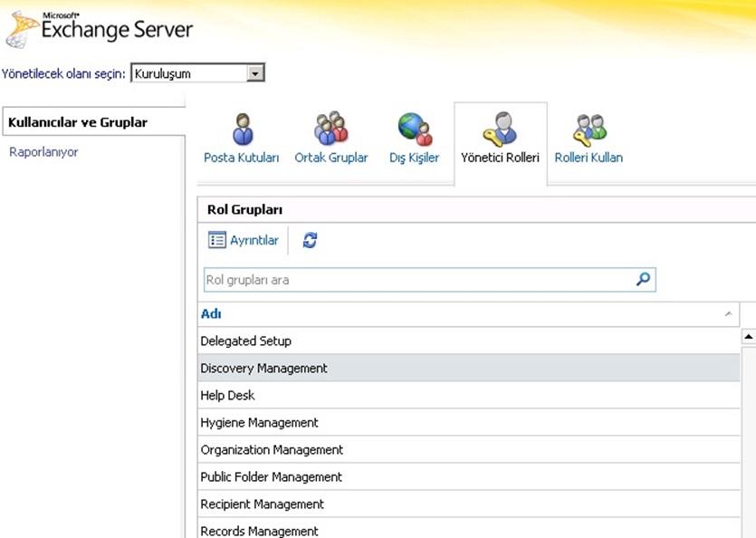Select Recipient Management role group
Image resolution: width=756 pixels, height=538 pixels.
click(262, 504)
